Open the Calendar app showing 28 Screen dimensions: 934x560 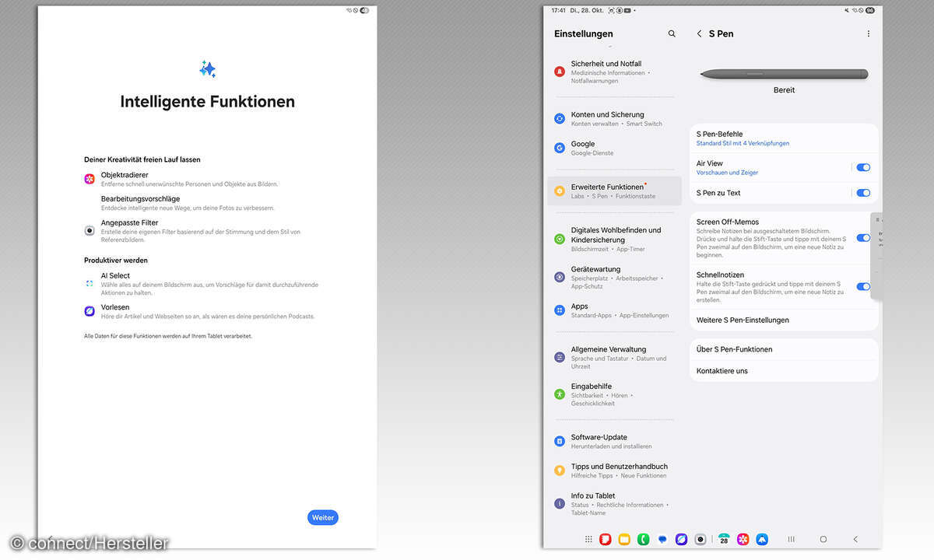(723, 539)
